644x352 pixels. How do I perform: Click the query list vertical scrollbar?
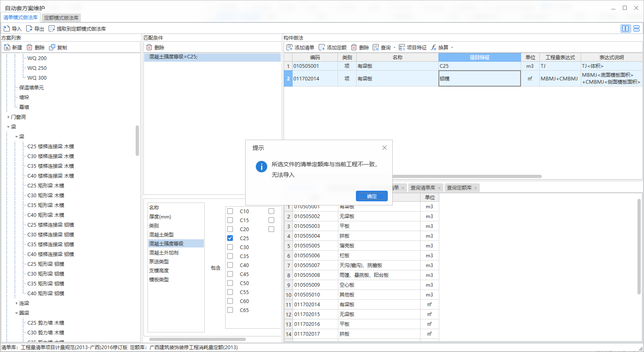tap(639, 246)
